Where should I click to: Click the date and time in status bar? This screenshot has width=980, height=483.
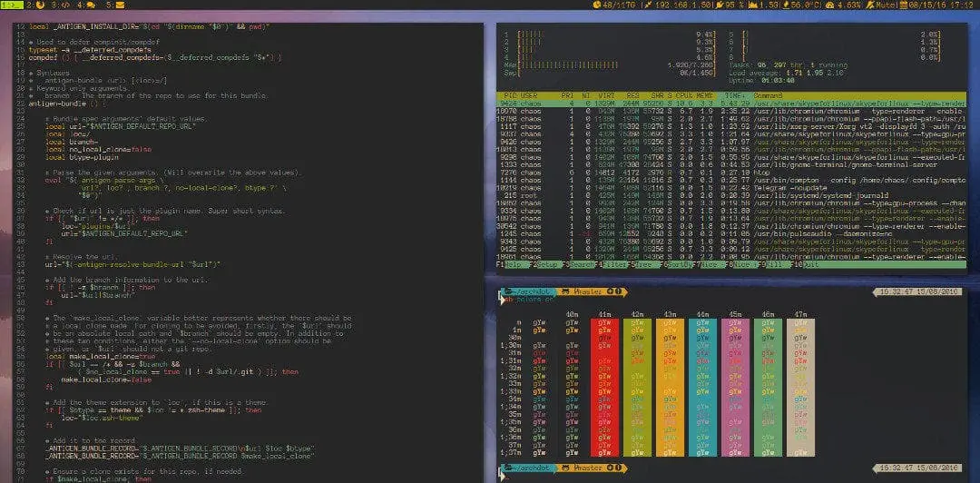point(938,5)
